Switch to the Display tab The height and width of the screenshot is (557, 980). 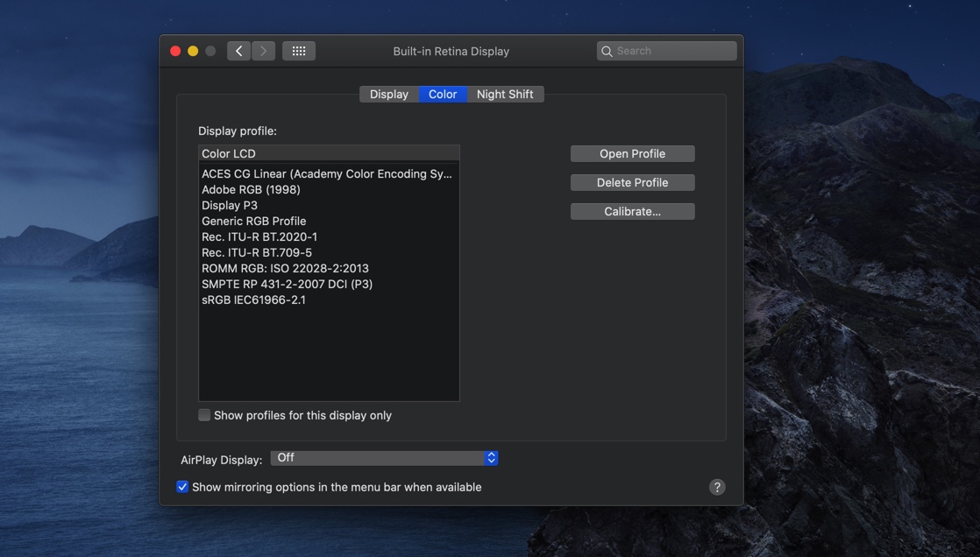[388, 95]
